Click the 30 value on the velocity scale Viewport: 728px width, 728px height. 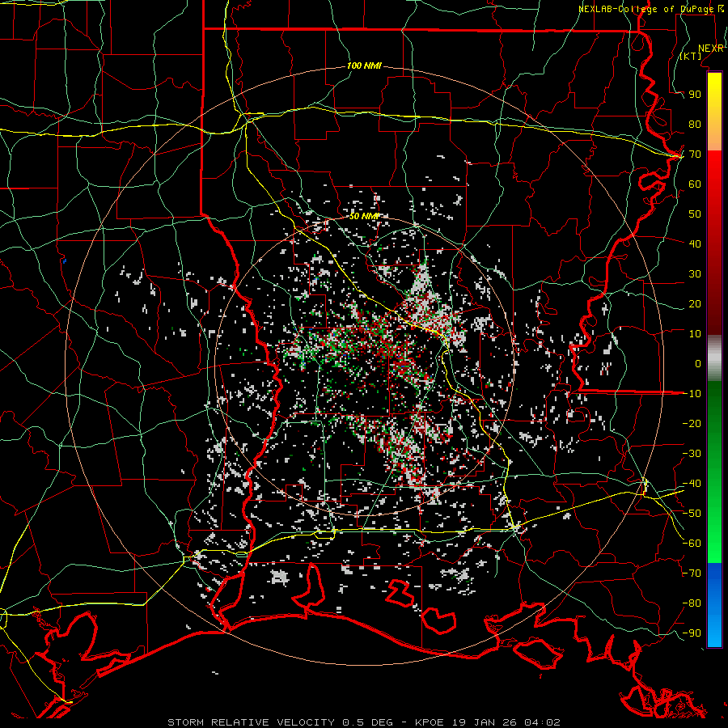pos(695,274)
